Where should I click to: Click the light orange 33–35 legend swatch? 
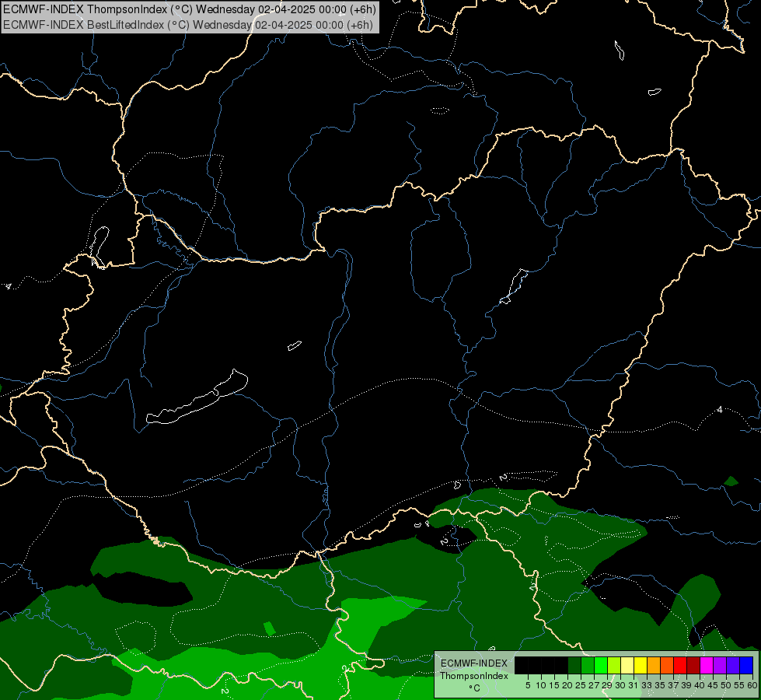654,665
